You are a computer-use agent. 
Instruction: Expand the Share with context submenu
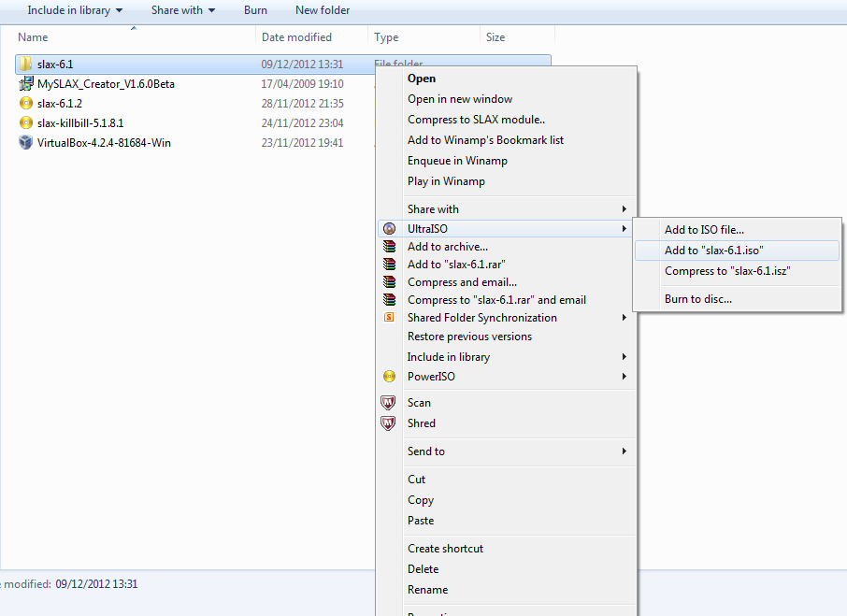624,209
